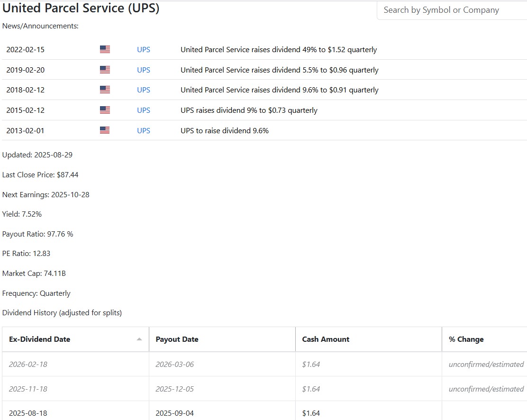Open UPS link in the 2019-02-20 news row
The width and height of the screenshot is (527, 420).
(144, 70)
